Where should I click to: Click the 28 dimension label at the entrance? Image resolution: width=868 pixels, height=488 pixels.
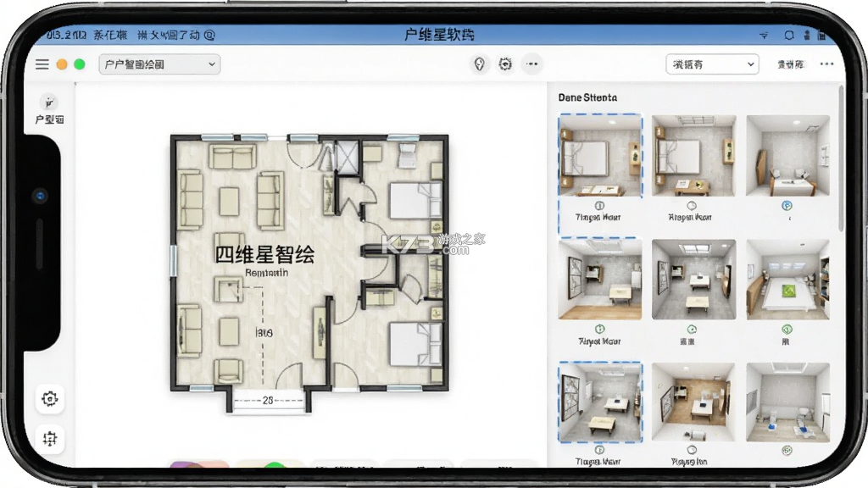pos(268,400)
